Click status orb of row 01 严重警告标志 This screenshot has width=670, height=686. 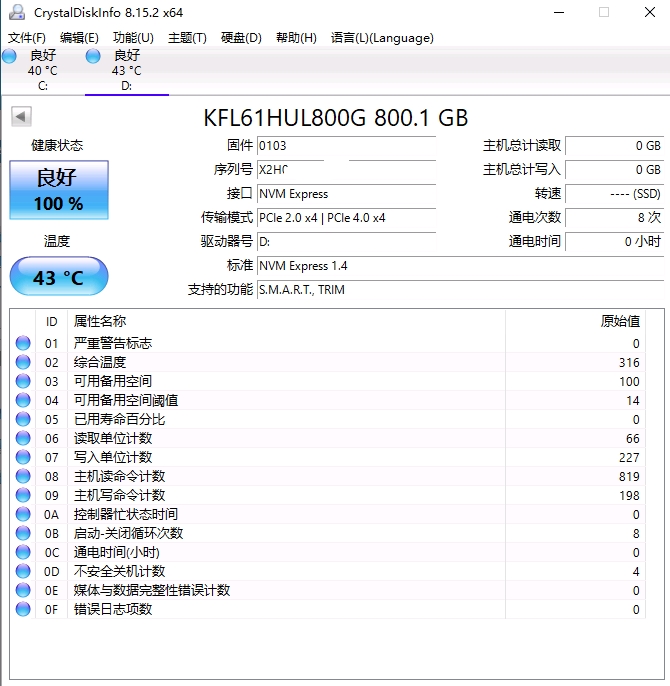[23, 343]
